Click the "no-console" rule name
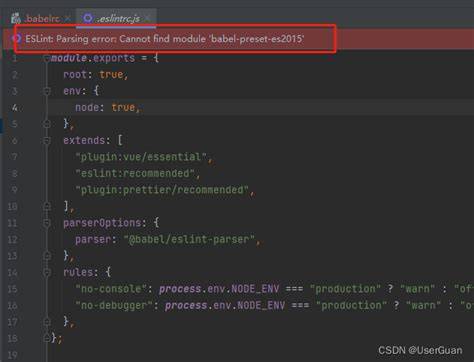Image resolution: width=474 pixels, height=362 pixels. pos(111,289)
